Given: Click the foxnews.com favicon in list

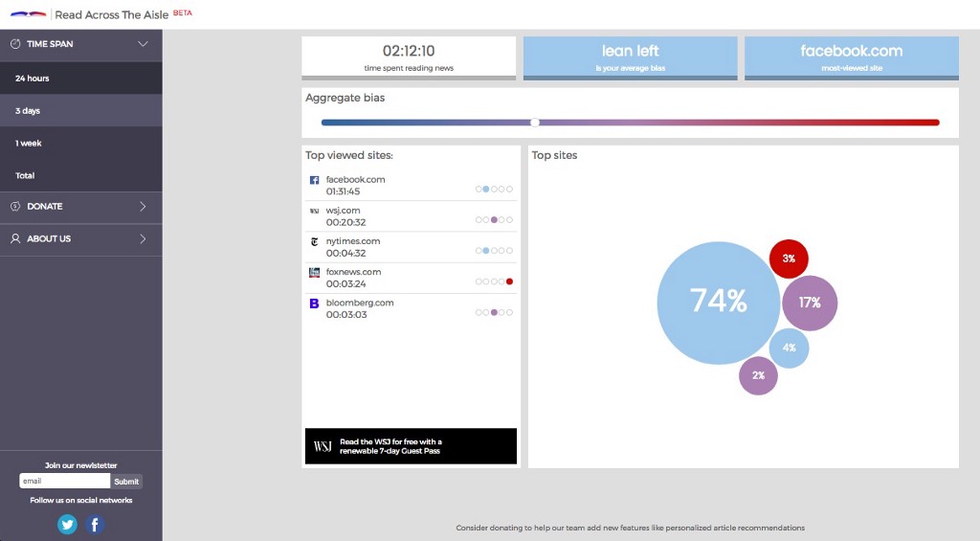Looking at the screenshot, I should coord(314,273).
